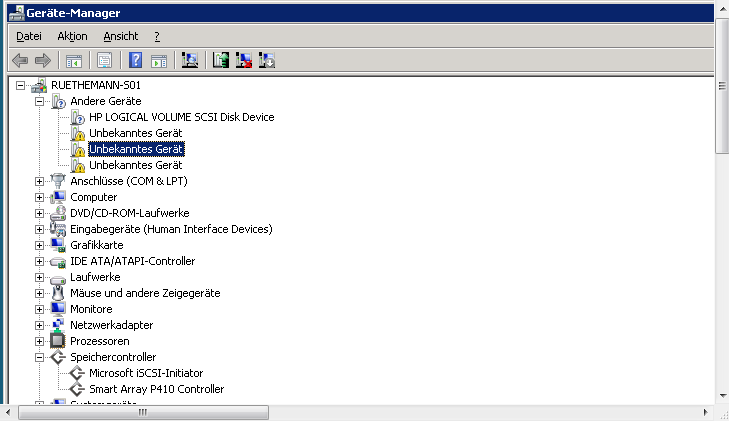The height and width of the screenshot is (421, 729).
Task: Click the vertical scrollbar thumb
Action: click(x=722, y=86)
